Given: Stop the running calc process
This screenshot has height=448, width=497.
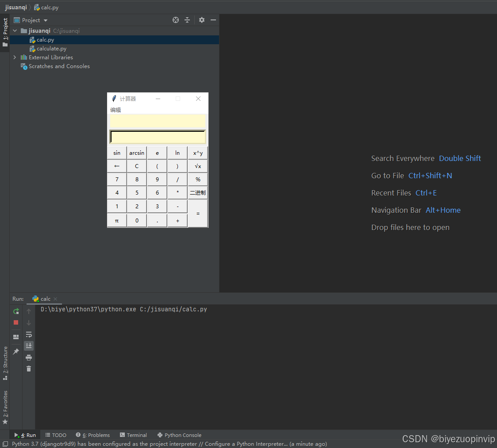Looking at the screenshot, I should [16, 322].
